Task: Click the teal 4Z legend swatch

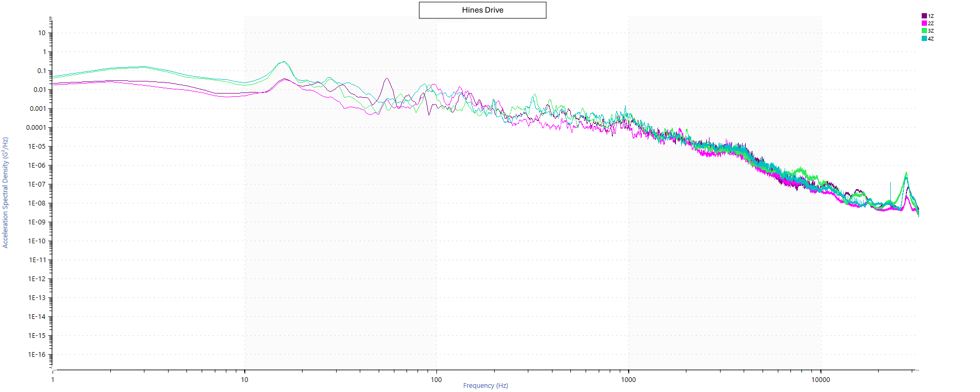Action: (x=924, y=38)
